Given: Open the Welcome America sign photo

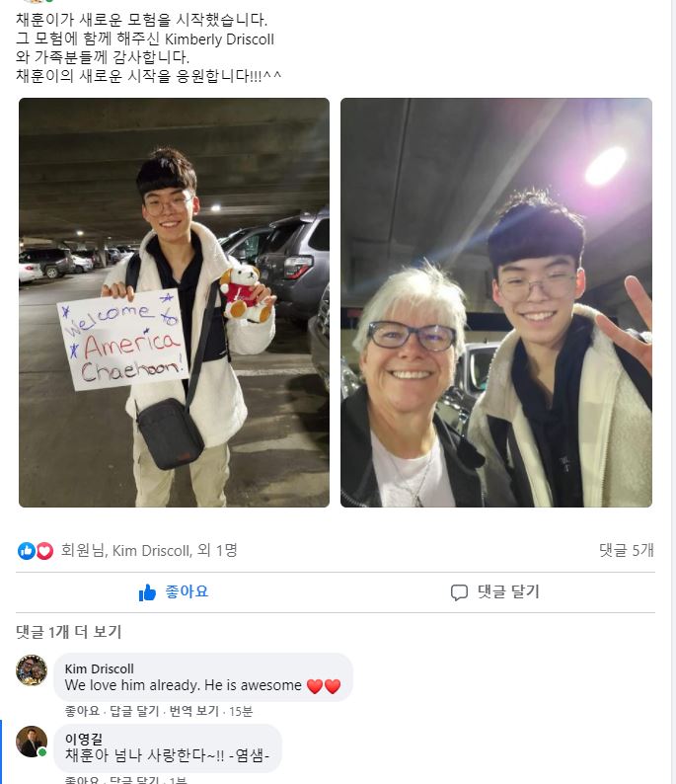Looking at the screenshot, I should (x=174, y=302).
